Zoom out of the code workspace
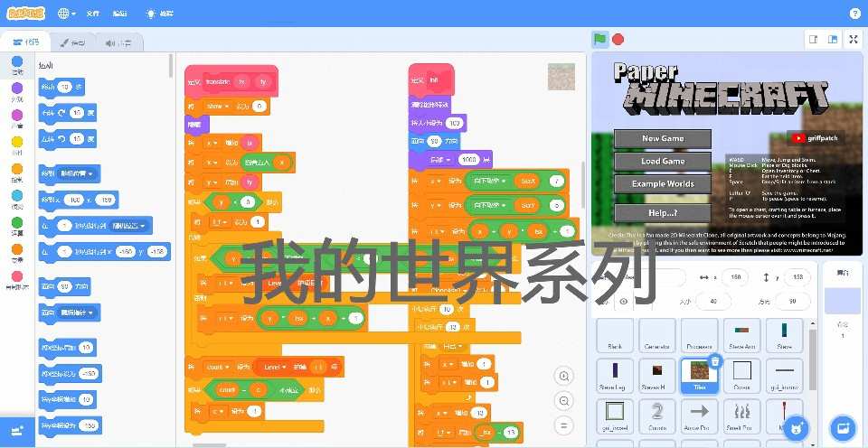The image size is (868, 448). [x=564, y=400]
